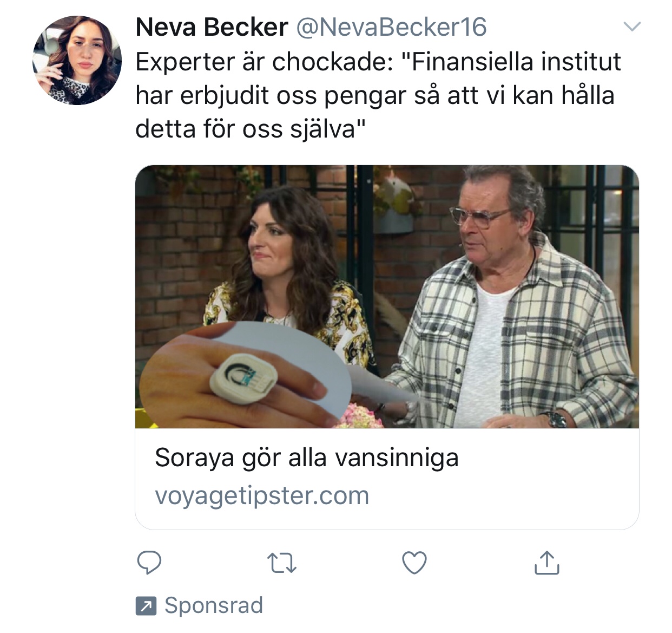
Task: Like the tweet with the heart icon
Action: [x=414, y=563]
